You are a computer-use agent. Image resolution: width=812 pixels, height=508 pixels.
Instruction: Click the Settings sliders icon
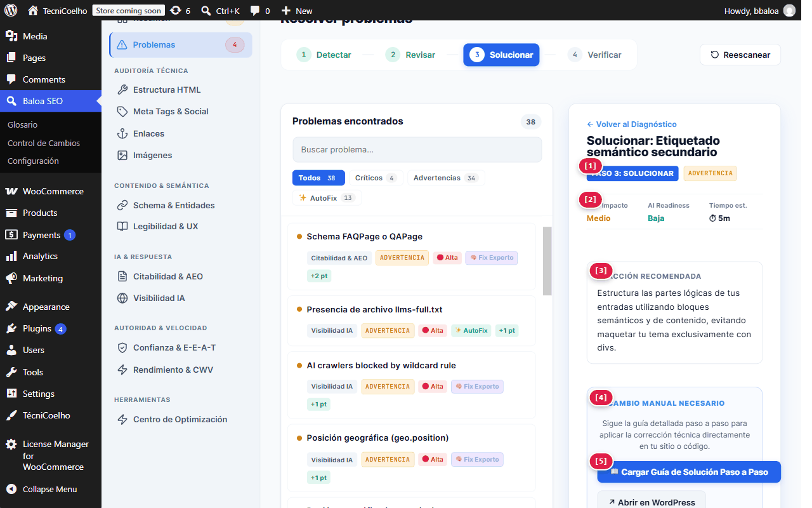(11, 394)
